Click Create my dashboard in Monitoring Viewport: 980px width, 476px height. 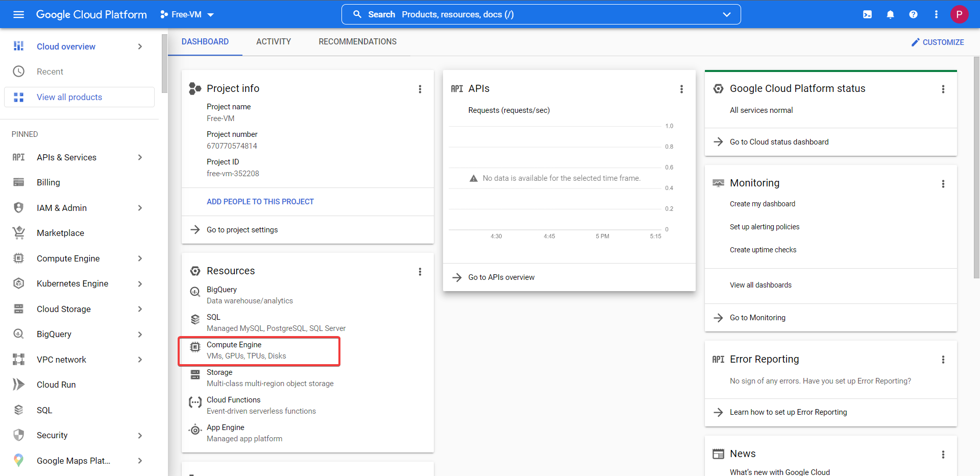coord(763,204)
